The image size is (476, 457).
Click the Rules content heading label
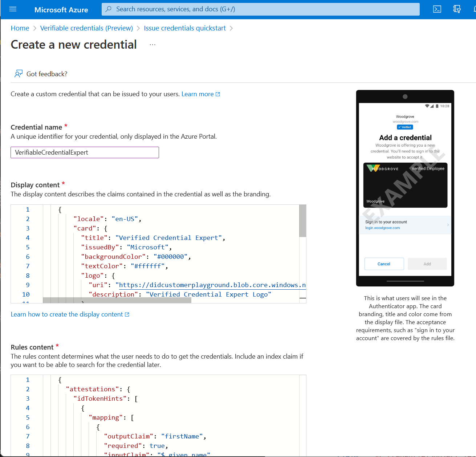(x=32, y=347)
